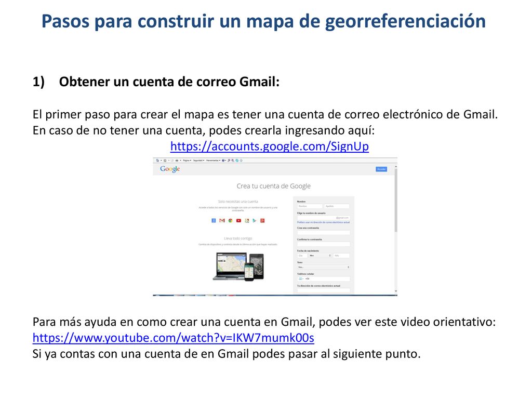Image resolution: width=532 pixels, height=399 pixels.
Task: Click the vertical scrollbar thumb in browser
Action: (396, 201)
